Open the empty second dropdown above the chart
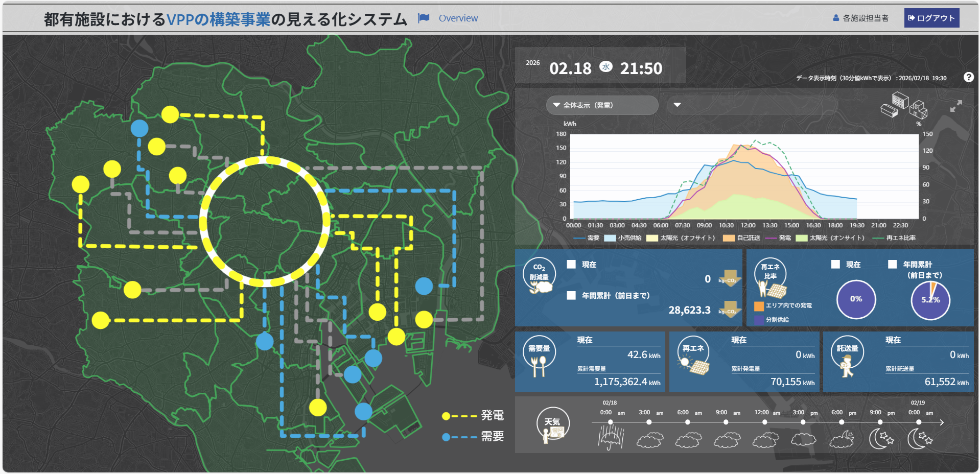Image resolution: width=980 pixels, height=474 pixels. pyautogui.click(x=678, y=105)
